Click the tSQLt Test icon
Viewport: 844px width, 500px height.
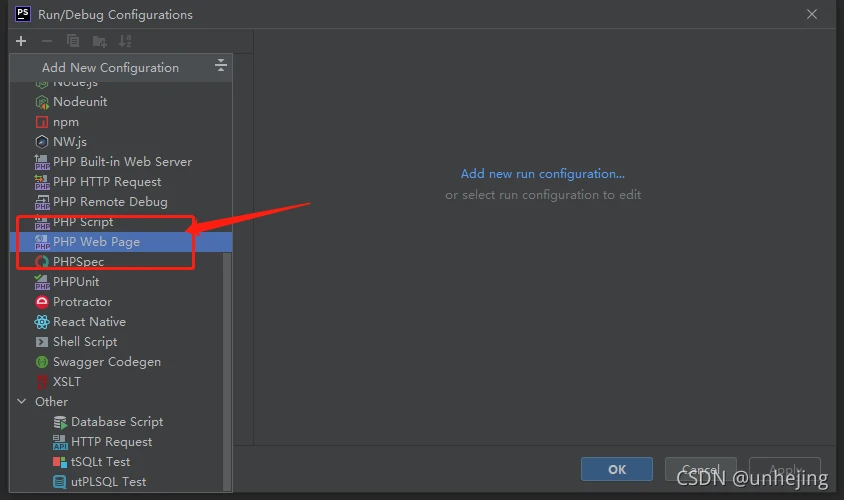tap(60, 462)
